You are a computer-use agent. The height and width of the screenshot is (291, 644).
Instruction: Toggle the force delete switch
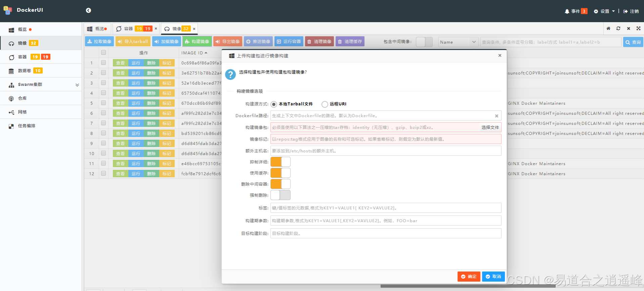280,195
